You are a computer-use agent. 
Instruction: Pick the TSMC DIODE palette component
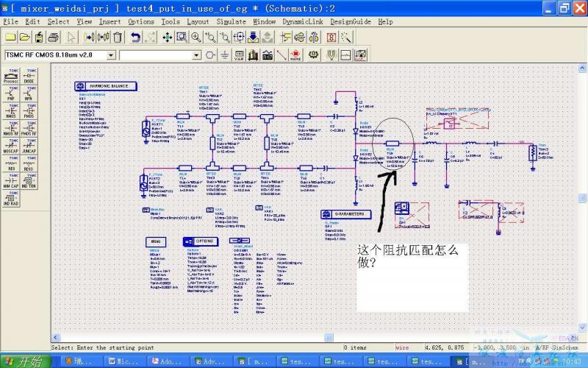[29, 76]
